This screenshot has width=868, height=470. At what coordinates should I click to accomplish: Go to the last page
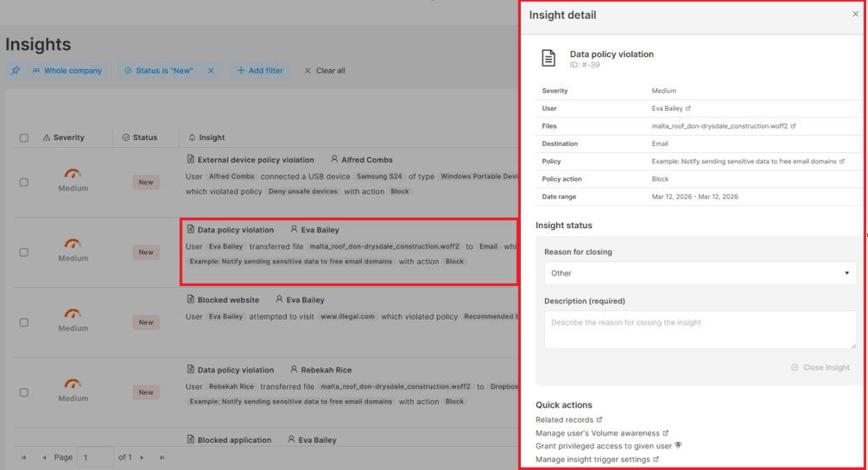(162, 457)
